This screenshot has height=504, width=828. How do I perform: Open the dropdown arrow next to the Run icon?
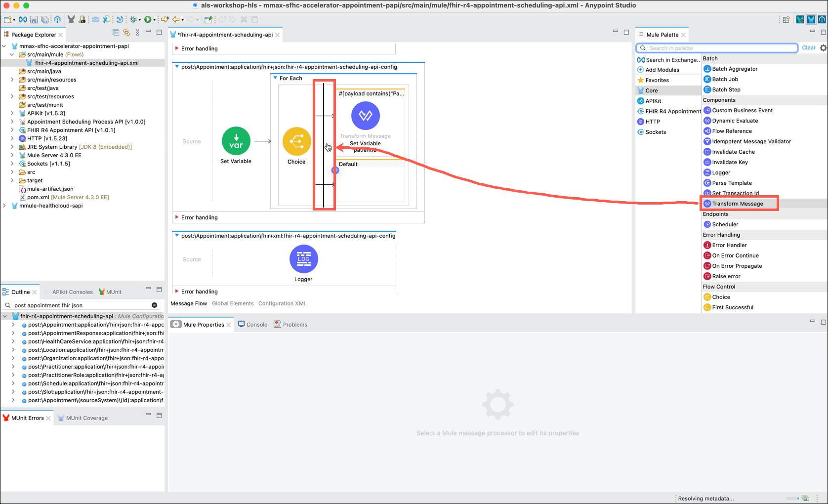point(154,20)
